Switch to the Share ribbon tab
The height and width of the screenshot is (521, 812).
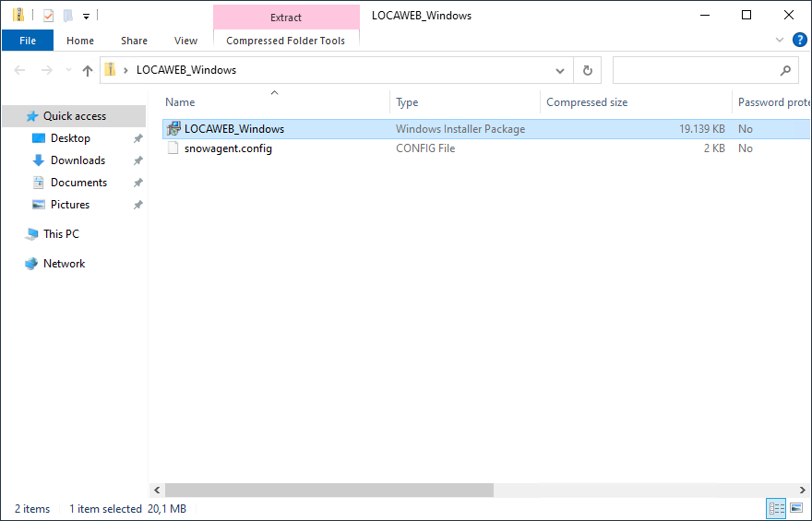pyautogui.click(x=134, y=41)
